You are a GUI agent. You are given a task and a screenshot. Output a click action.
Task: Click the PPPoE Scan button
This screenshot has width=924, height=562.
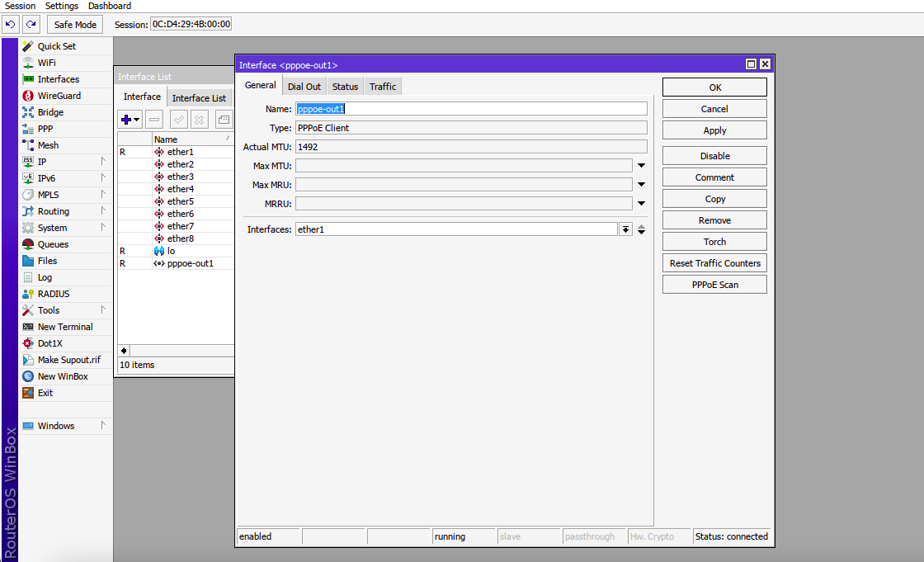[x=714, y=285]
